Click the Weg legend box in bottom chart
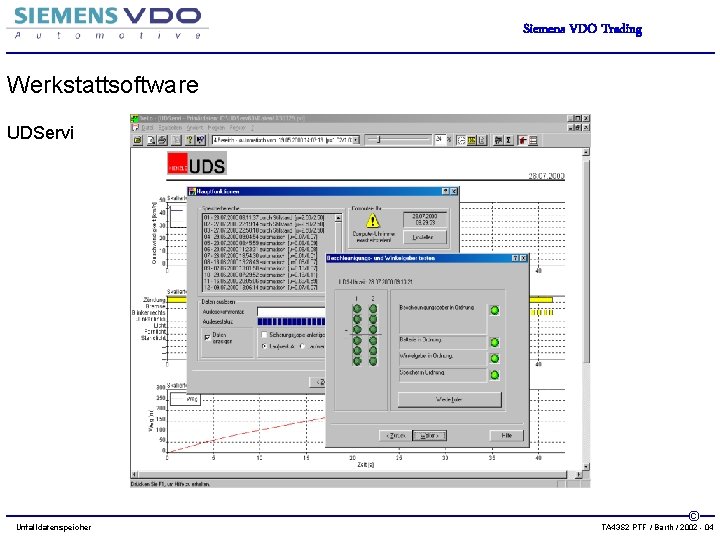The width and height of the screenshot is (720, 540). tap(185, 399)
